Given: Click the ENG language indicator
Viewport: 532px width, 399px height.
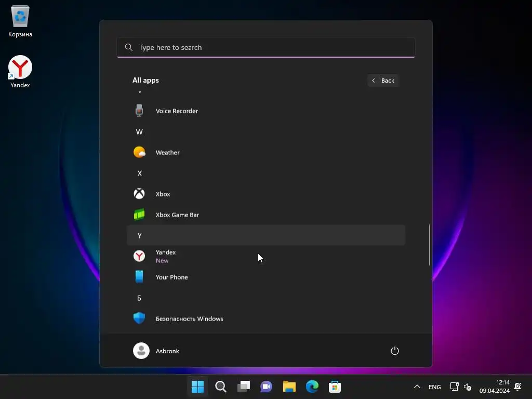Looking at the screenshot, I should (435, 387).
